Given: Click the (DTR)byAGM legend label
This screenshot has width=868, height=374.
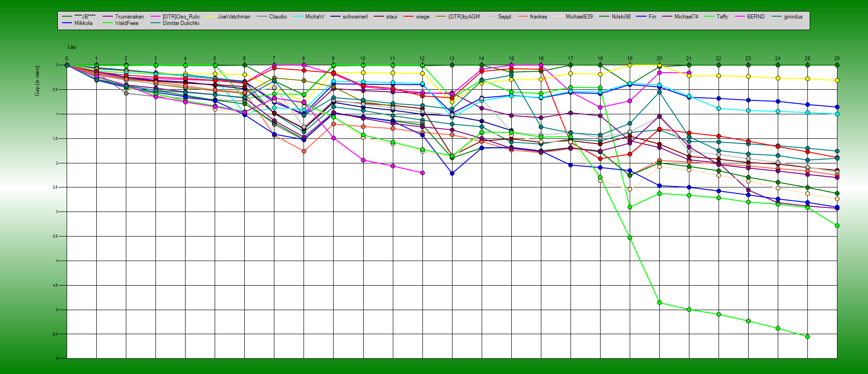Looking at the screenshot, I should (464, 17).
